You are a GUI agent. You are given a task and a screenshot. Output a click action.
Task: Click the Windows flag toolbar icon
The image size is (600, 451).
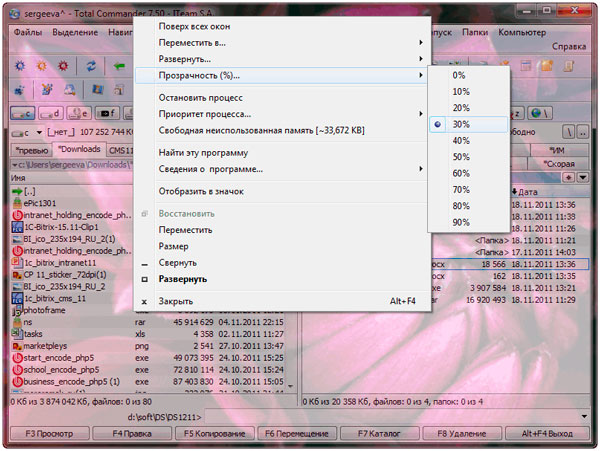click(97, 90)
